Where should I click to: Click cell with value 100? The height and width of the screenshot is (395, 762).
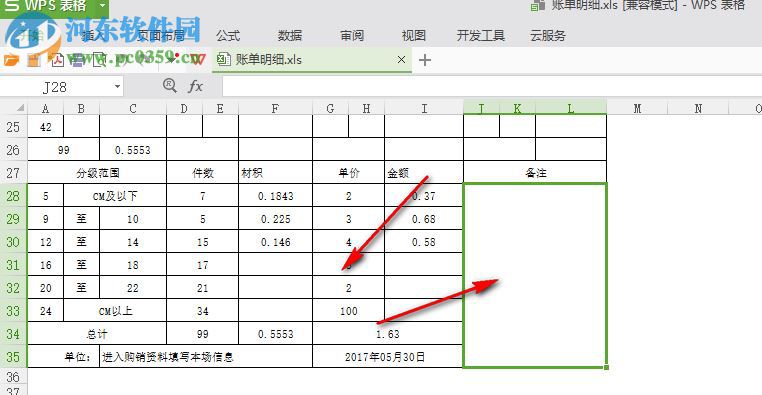click(348, 311)
